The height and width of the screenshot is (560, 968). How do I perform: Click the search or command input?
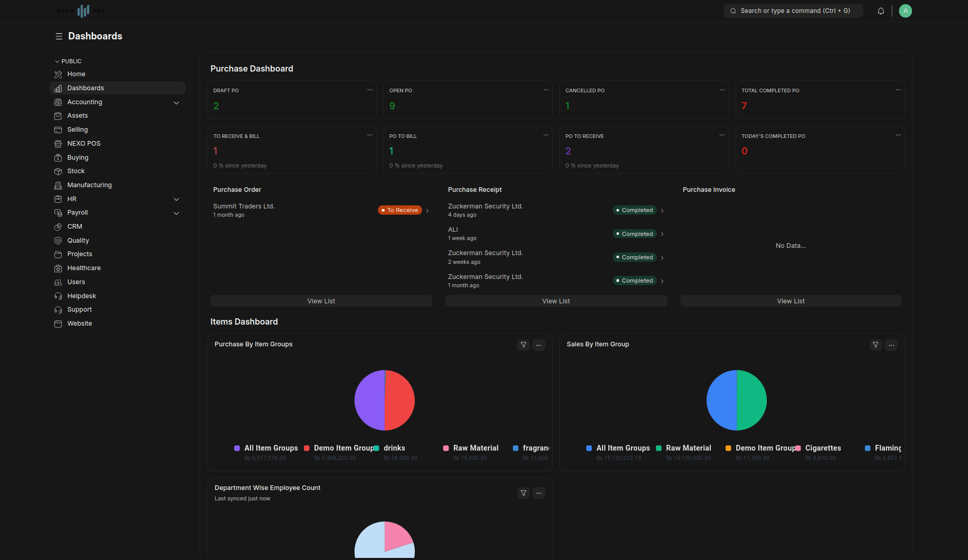793,11
